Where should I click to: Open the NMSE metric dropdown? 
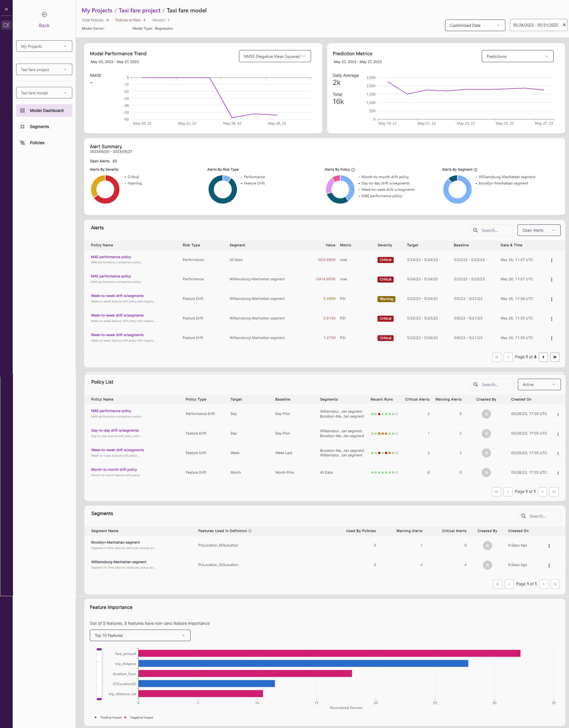coord(275,56)
